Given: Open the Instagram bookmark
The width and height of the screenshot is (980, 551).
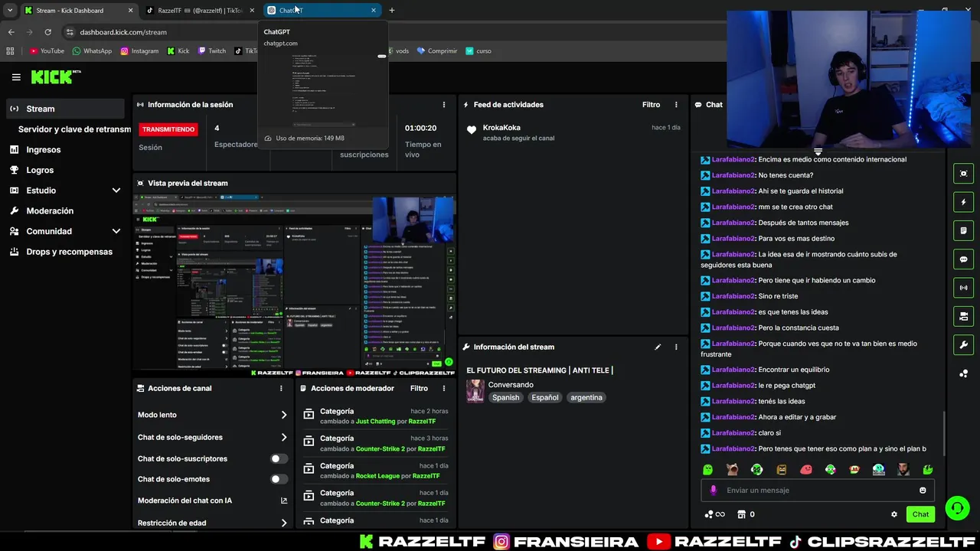Looking at the screenshot, I should [x=139, y=51].
